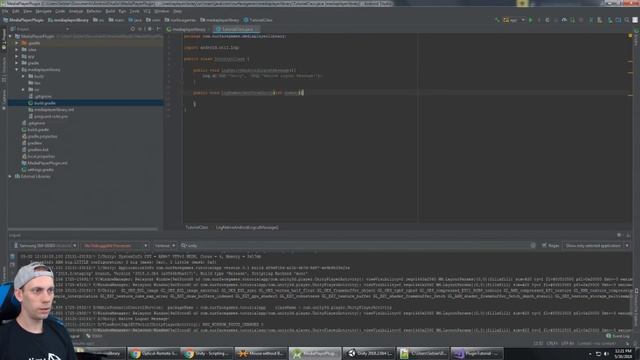Click TutorialClass in editor bottom breadcrumb

[x=197, y=227]
